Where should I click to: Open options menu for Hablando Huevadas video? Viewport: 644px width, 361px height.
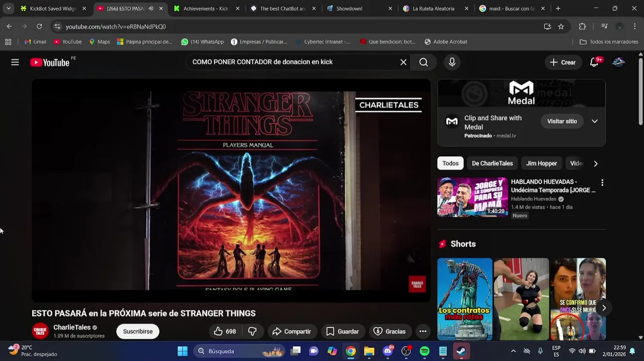coord(602,183)
